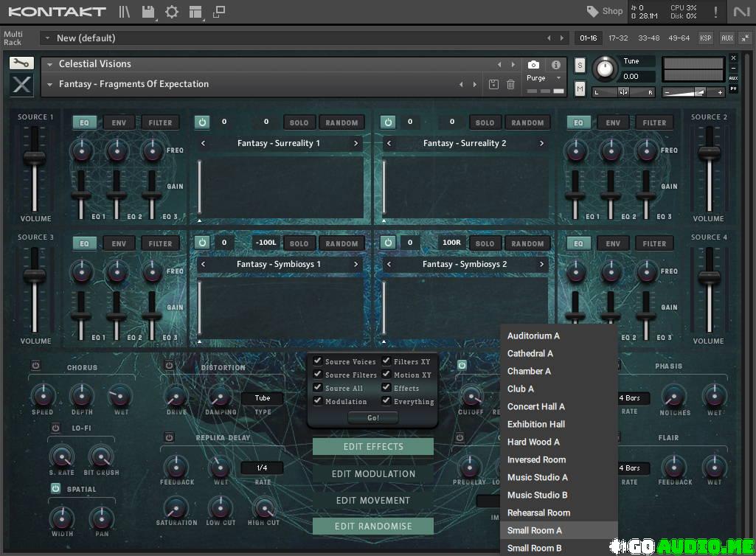
Task: Open the Kontakt library browser icon
Action: pyautogui.click(x=125, y=12)
